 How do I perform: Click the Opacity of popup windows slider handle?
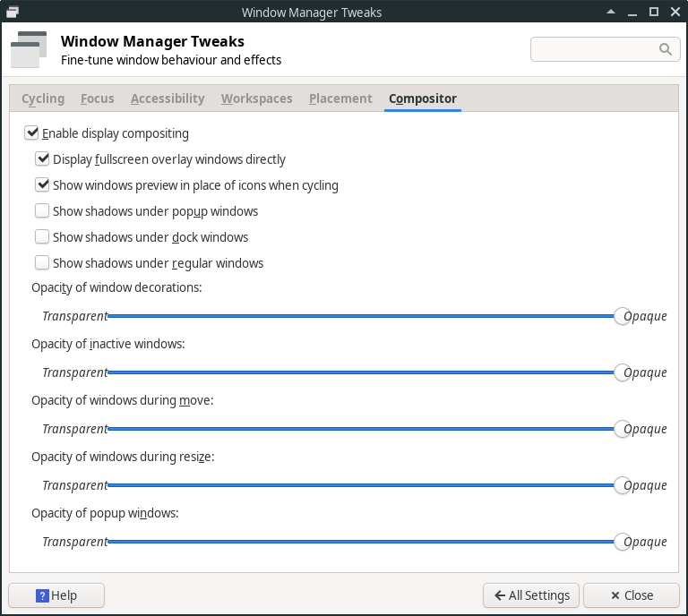[x=622, y=542]
